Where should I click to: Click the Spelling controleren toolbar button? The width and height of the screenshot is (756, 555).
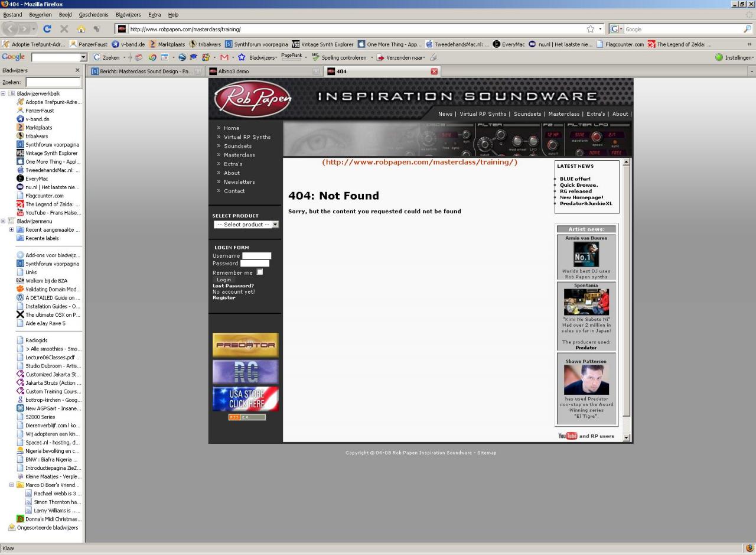coord(339,57)
